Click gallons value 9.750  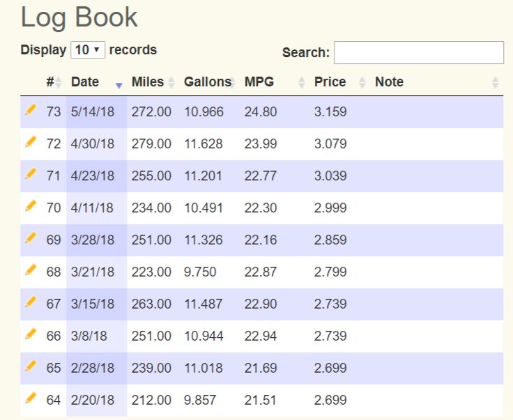[x=200, y=272]
